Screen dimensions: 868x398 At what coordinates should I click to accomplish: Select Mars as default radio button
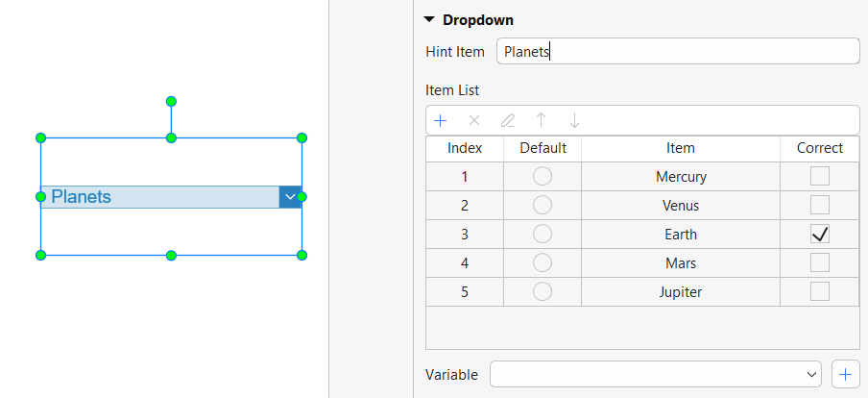[542, 262]
